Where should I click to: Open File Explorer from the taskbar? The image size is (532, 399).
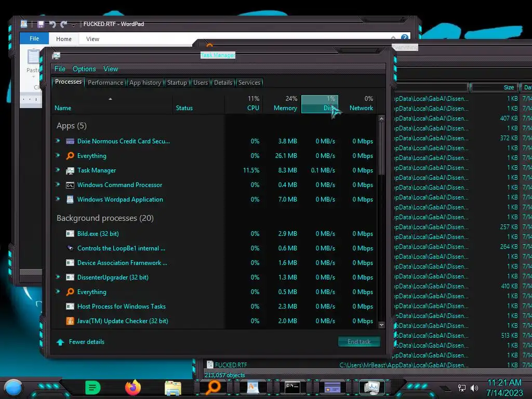click(x=172, y=388)
